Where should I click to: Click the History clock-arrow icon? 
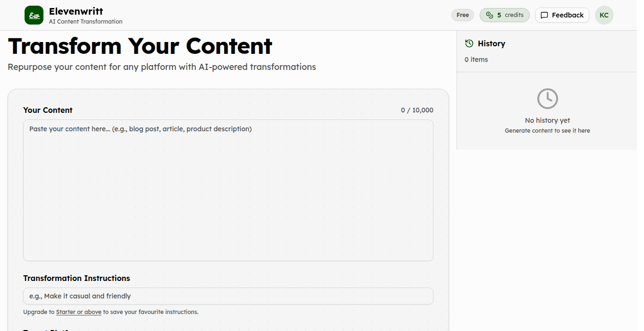tap(469, 43)
